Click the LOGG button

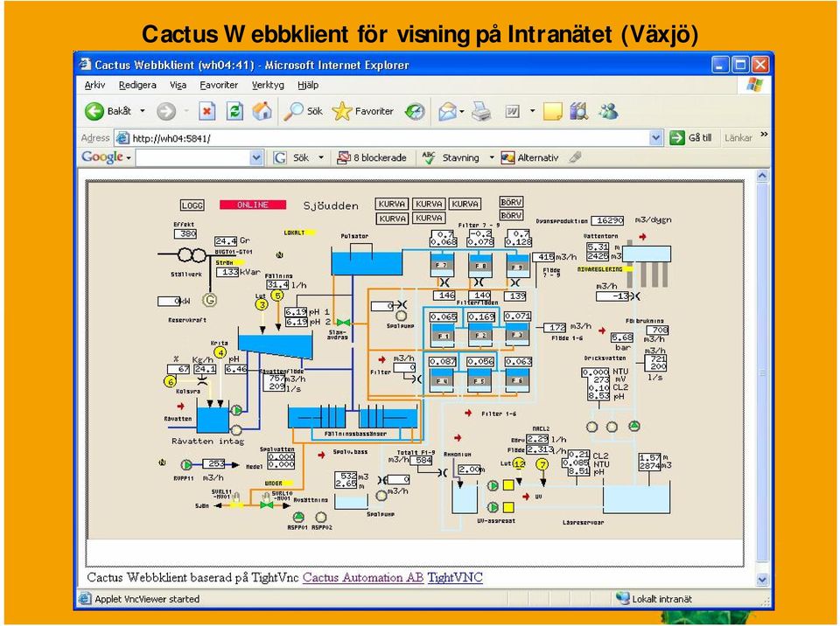pyautogui.click(x=192, y=205)
